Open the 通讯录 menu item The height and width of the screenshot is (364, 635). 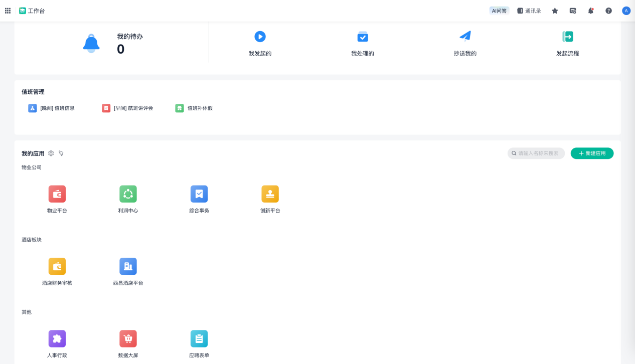pos(529,11)
